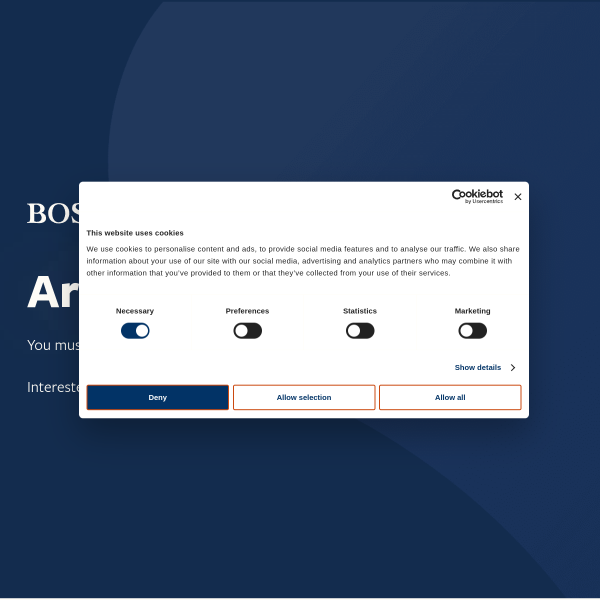Expand details using the chevron arrow
The height and width of the screenshot is (600, 600).
[x=513, y=367]
